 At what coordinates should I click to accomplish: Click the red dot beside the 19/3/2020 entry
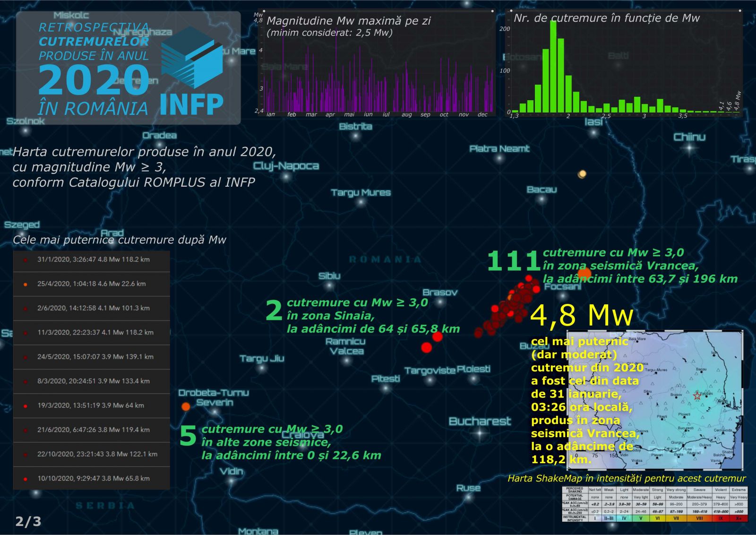pyautogui.click(x=26, y=406)
